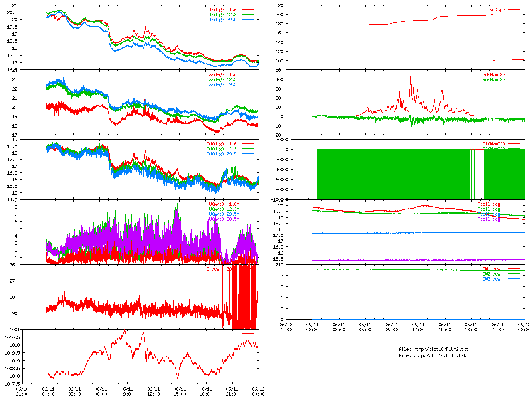Click the file path /tmp//plot10/MET2.txt
532x399 pixels.
coord(432,355)
